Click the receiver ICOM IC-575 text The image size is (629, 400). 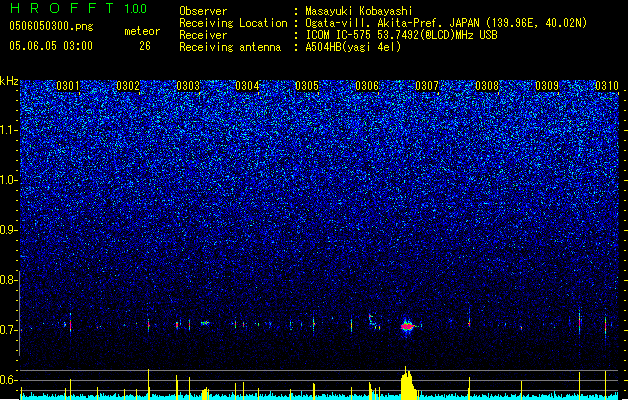pos(401,35)
